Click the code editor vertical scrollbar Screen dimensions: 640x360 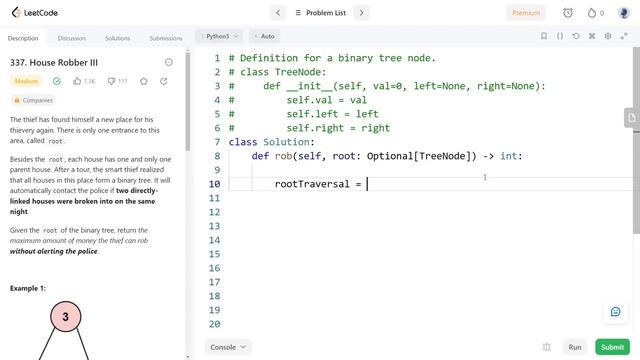636,140
